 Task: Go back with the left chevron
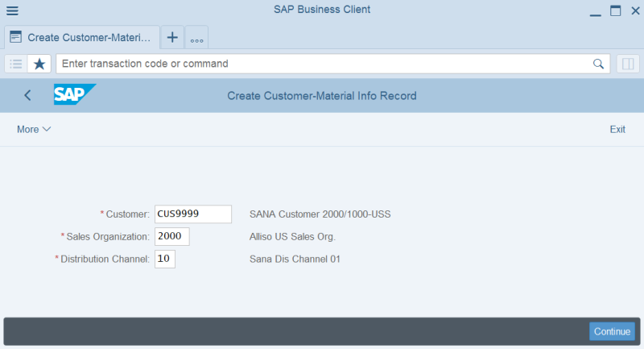pos(27,95)
